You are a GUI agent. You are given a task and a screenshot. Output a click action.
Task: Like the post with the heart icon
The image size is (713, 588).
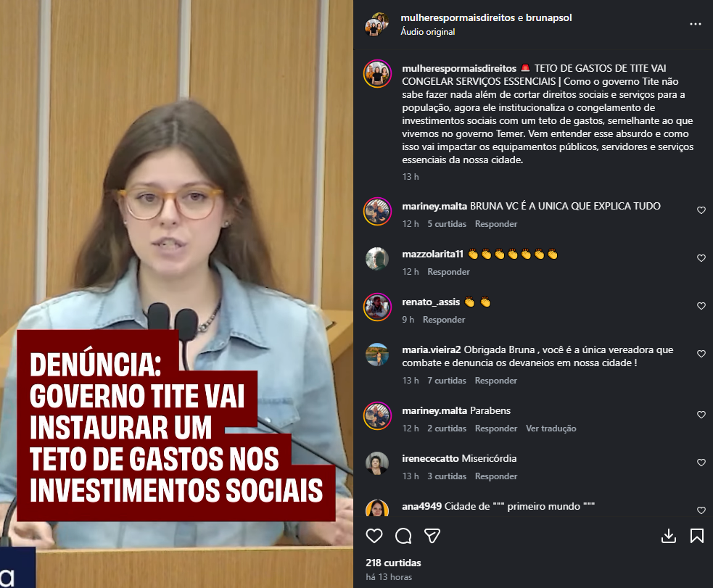tap(374, 536)
